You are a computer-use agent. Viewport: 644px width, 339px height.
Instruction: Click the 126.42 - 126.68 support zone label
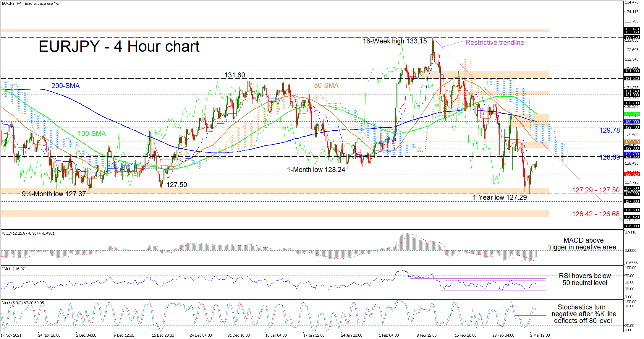point(596,214)
